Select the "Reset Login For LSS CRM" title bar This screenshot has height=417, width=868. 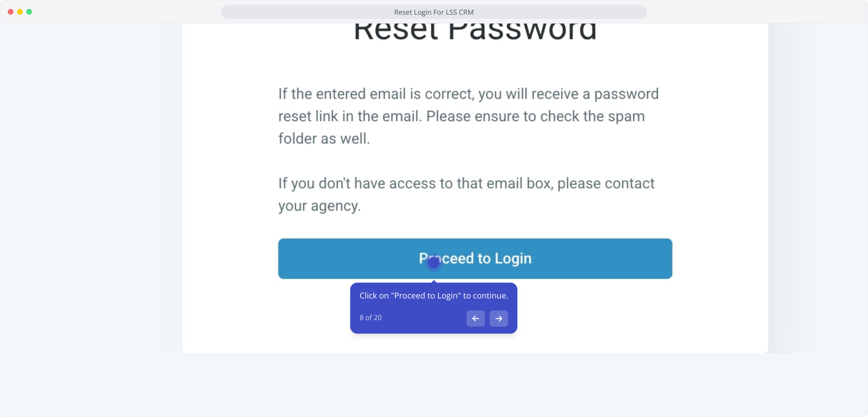click(x=434, y=12)
